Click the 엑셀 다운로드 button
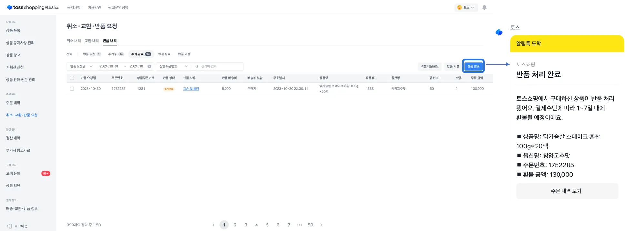644x231 pixels. tap(429, 66)
